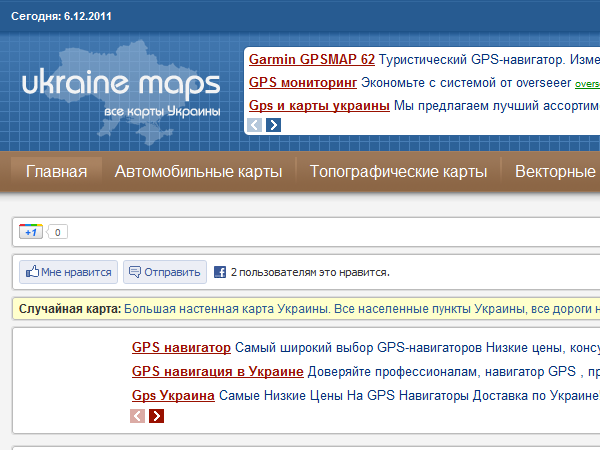This screenshot has height=450, width=600.
Task: Open the Топографические карты menu item
Action: [398, 171]
